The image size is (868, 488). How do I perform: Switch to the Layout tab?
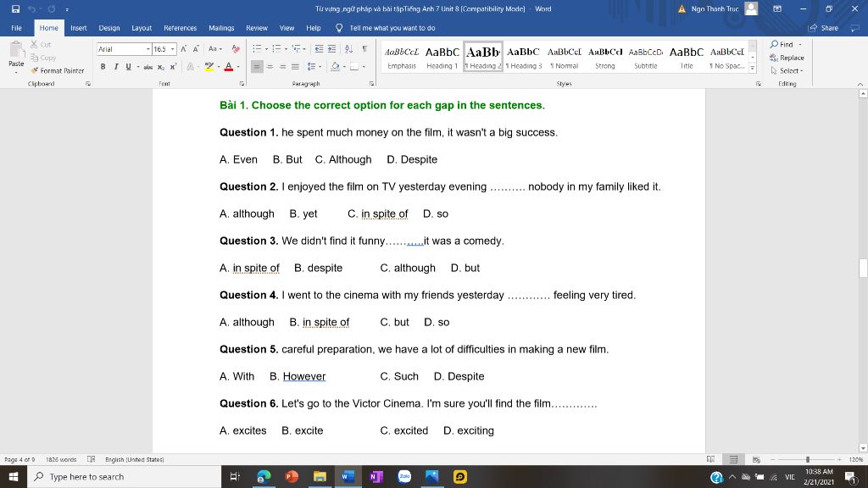(142, 28)
